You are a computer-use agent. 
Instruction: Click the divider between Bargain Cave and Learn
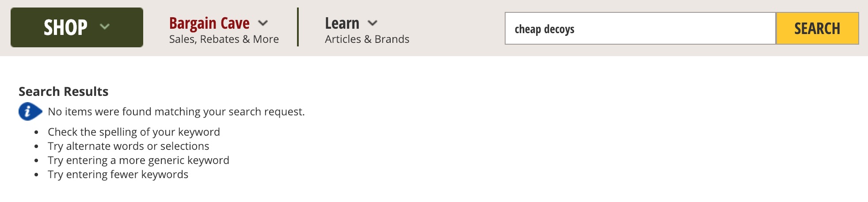point(298,27)
